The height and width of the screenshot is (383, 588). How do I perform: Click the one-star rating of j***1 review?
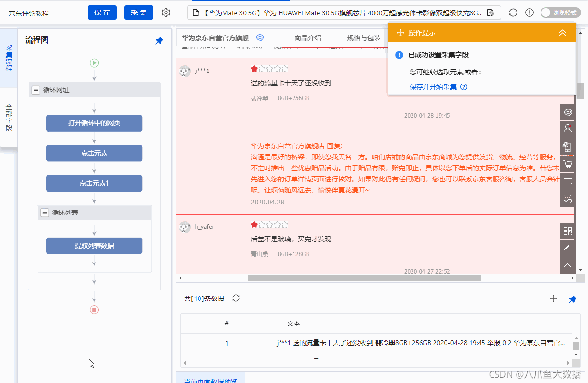pos(270,69)
